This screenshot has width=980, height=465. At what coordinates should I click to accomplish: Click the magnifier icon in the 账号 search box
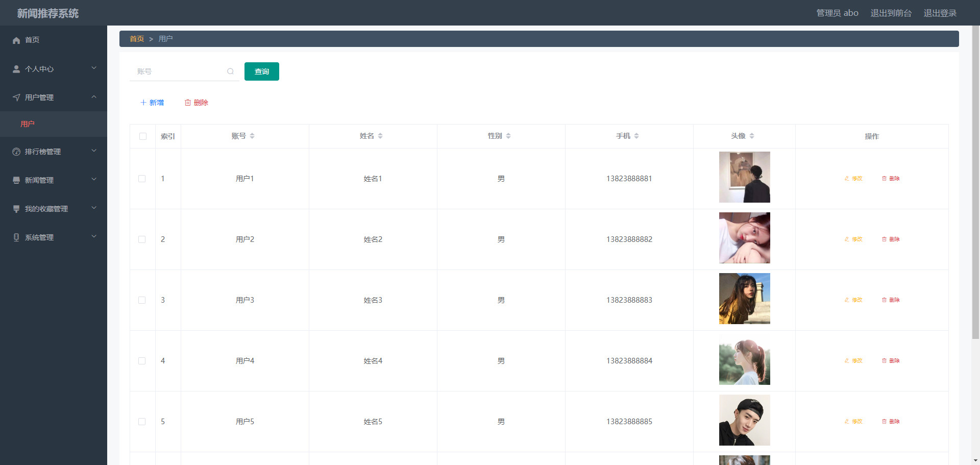click(x=230, y=71)
